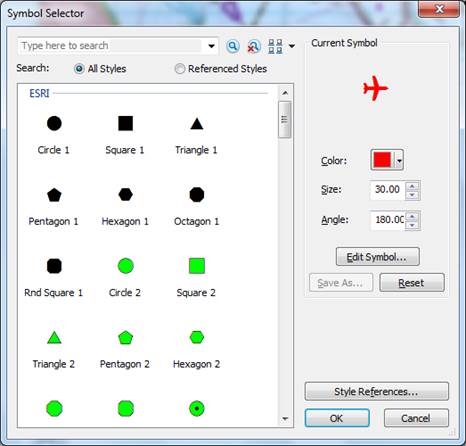The image size is (466, 446).
Task: Select the All Styles radio button
Action: click(79, 69)
